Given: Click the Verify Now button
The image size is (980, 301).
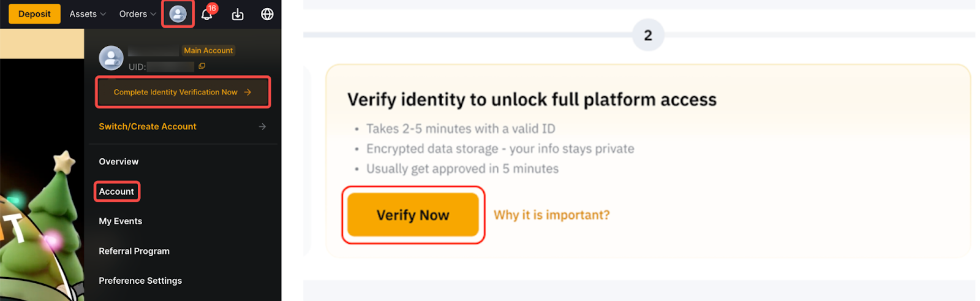Looking at the screenshot, I should [x=413, y=215].
